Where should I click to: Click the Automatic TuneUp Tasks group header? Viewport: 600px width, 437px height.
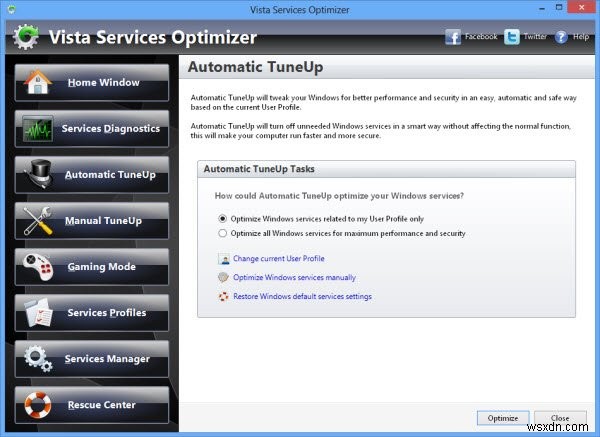[x=386, y=169]
